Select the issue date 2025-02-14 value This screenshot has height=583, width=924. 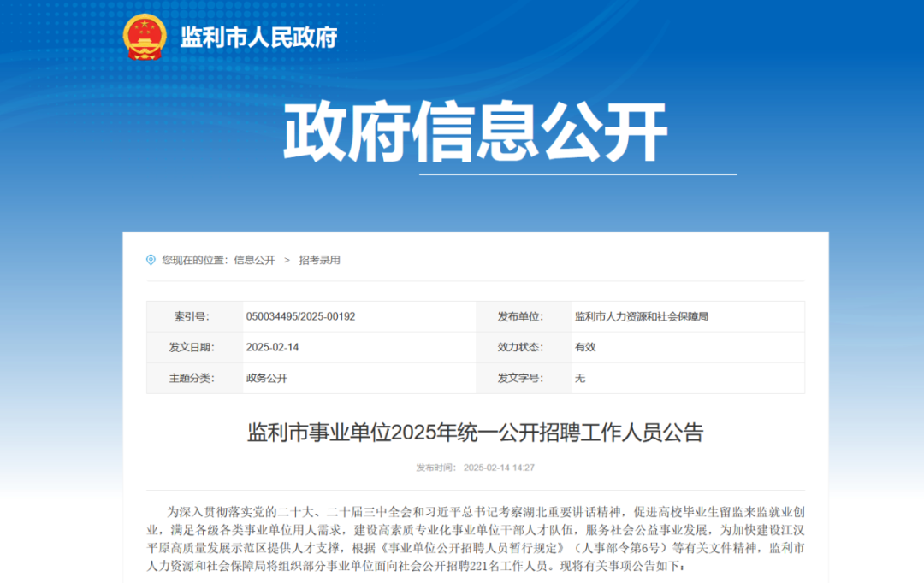272,347
